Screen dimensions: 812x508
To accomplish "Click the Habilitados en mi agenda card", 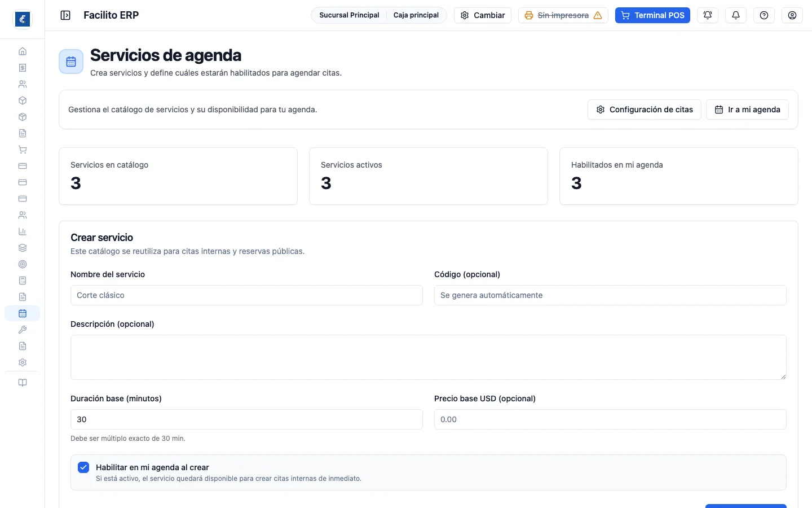I will (679, 176).
